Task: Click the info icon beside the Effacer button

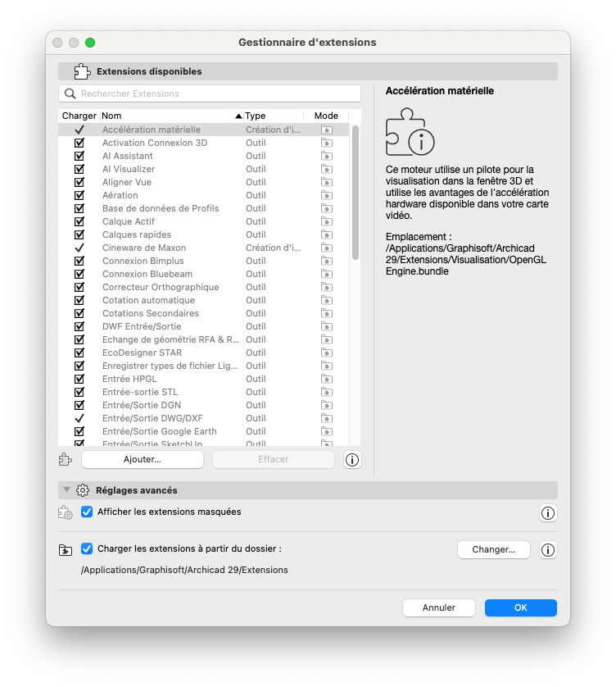Action: (x=352, y=460)
